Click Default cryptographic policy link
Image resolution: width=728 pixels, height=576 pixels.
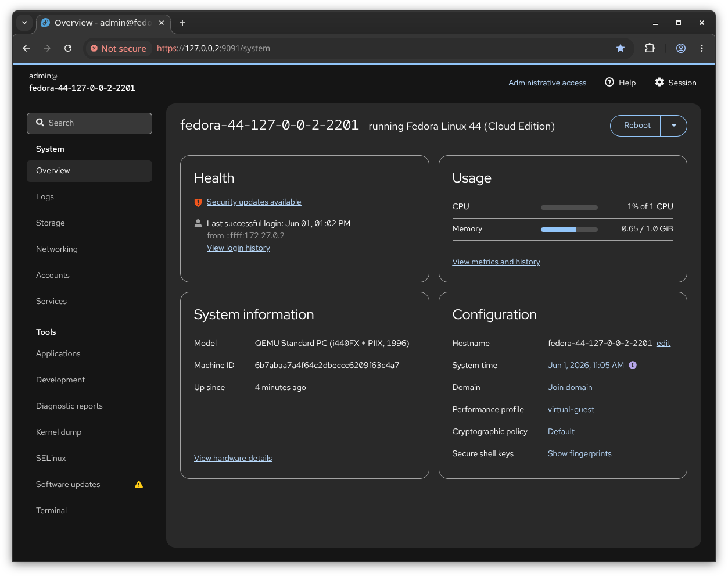coord(561,432)
